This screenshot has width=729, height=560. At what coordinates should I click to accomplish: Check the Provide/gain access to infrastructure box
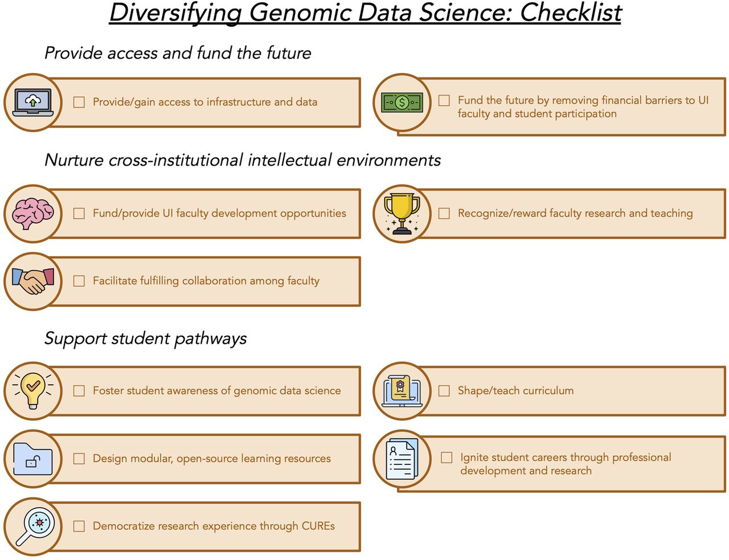pos(79,102)
